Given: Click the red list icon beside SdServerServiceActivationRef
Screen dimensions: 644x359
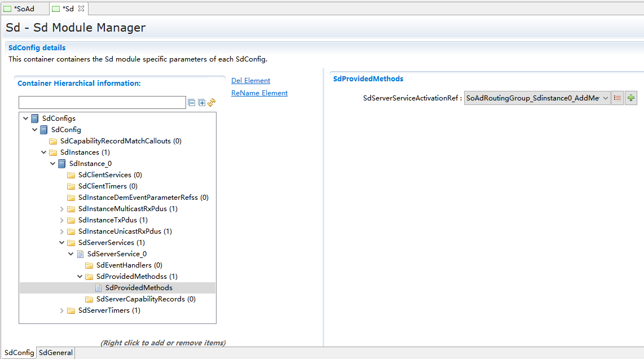Looking at the screenshot, I should pyautogui.click(x=617, y=98).
